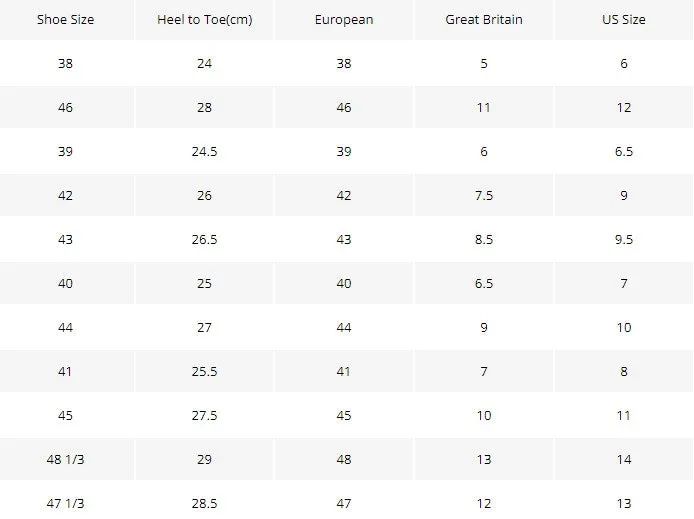694x519 pixels.
Task: Click US size 6.5 cell
Action: (624, 151)
